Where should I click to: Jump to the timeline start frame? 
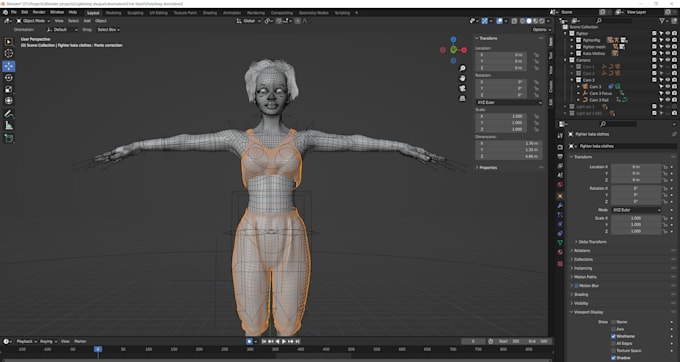click(264, 342)
